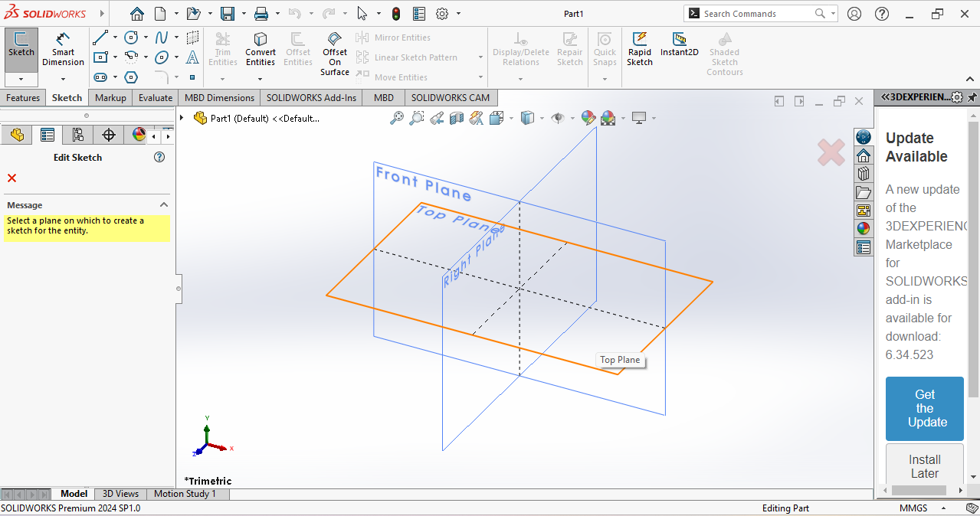
Task: Switch to the 3D Views tab
Action: (x=121, y=494)
